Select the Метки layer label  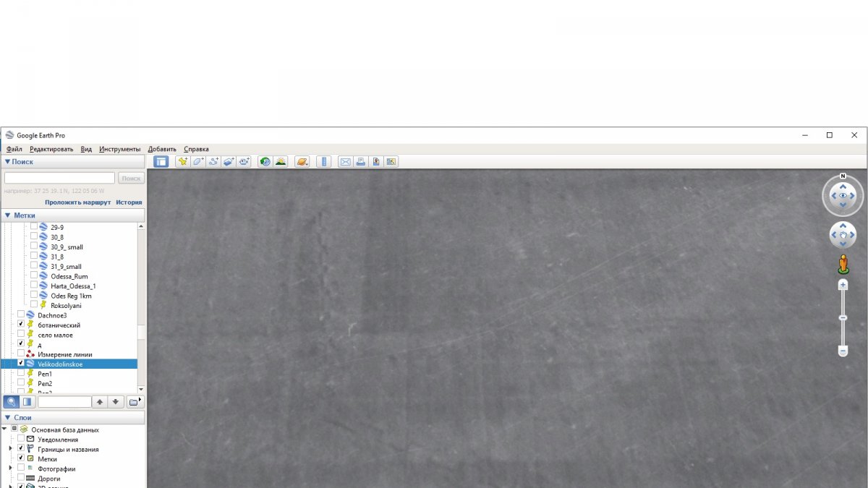pos(47,458)
